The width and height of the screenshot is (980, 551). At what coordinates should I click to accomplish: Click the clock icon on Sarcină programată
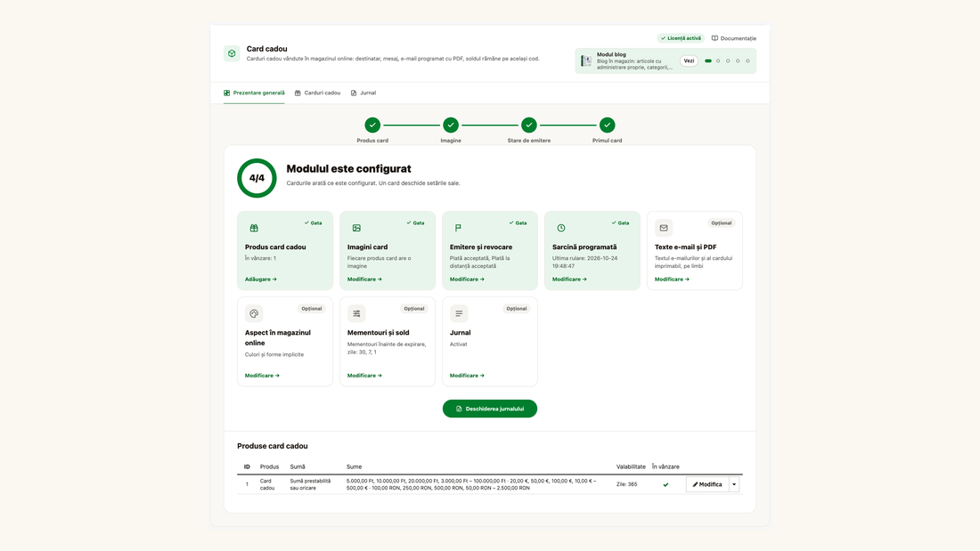coord(561,228)
